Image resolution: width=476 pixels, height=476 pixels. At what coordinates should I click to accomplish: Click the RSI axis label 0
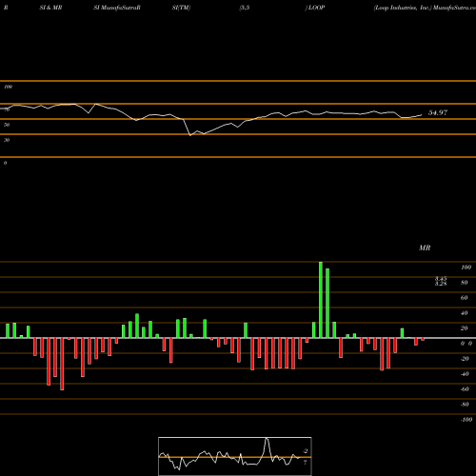(5, 163)
